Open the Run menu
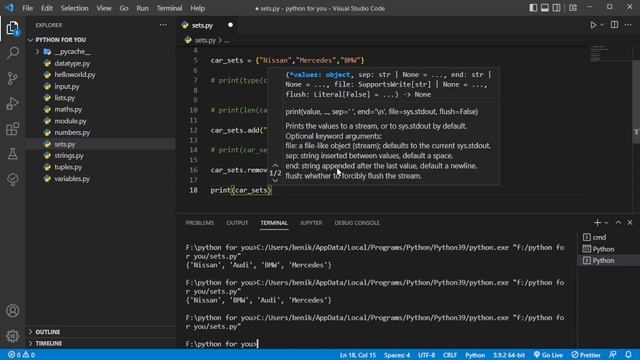640x360 pixels. [x=142, y=8]
